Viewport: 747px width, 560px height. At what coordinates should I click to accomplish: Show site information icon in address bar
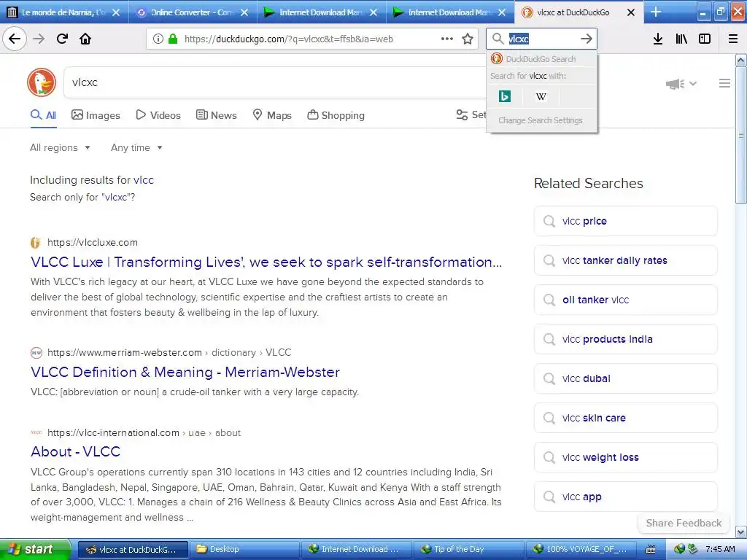point(158,39)
